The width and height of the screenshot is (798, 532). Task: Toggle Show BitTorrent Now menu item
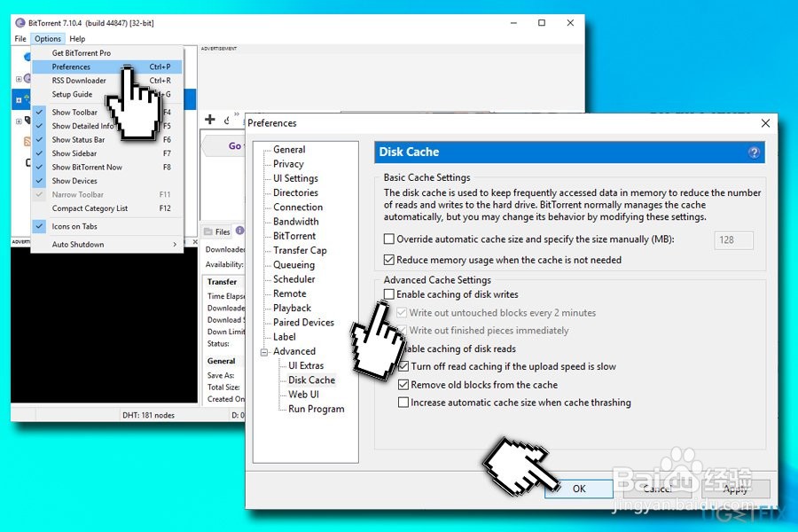[107, 167]
